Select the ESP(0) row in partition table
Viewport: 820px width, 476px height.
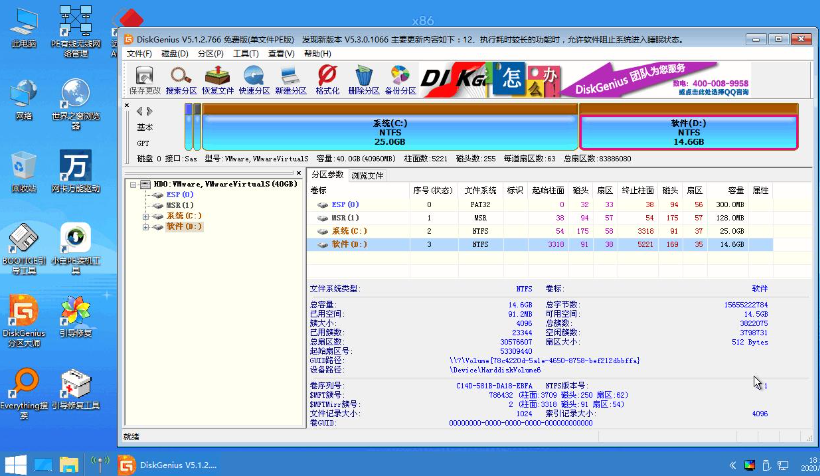[x=540, y=205]
